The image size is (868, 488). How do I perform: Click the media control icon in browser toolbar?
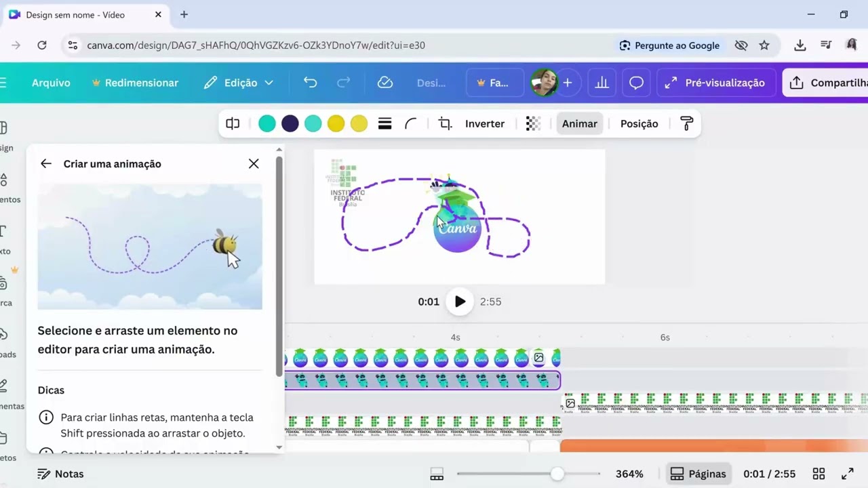[826, 45]
